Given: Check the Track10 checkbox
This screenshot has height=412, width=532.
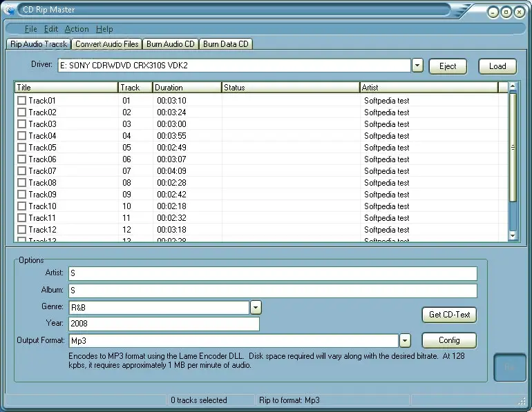Looking at the screenshot, I should click(x=21, y=206).
